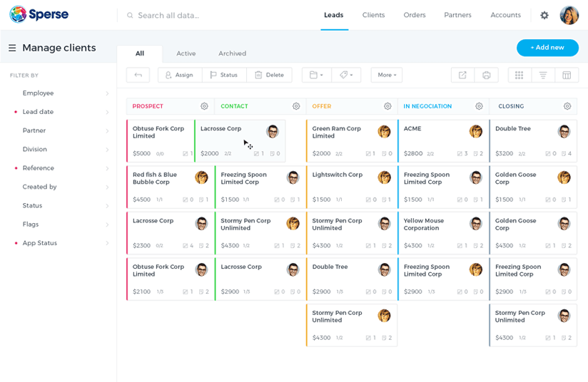Click $5000 on Obtuse Fork Corp card

[x=142, y=153]
